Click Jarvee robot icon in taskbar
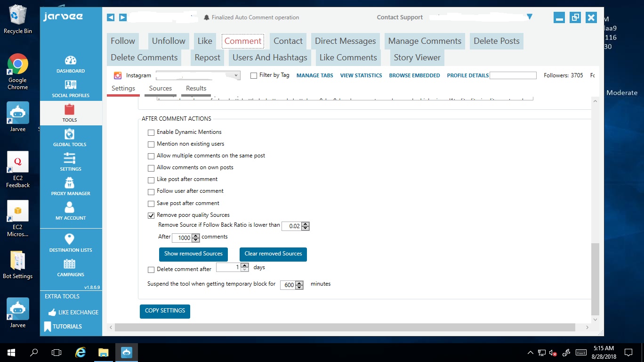 127,353
